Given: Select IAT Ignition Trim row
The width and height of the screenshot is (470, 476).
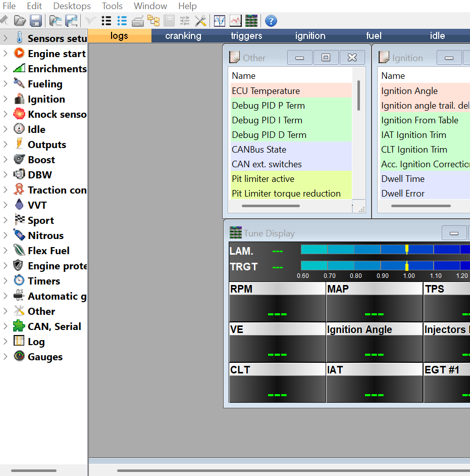Looking at the screenshot, I should 425,135.
